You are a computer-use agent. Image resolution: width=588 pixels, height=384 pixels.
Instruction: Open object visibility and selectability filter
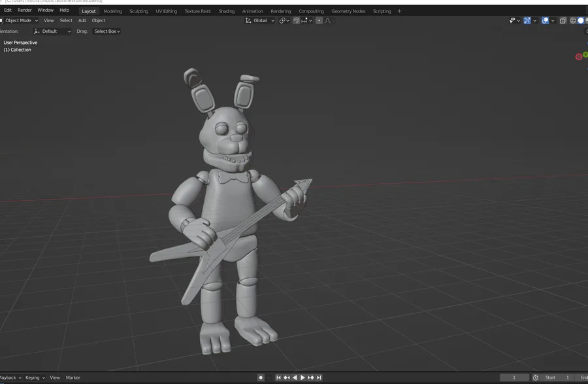pos(515,21)
